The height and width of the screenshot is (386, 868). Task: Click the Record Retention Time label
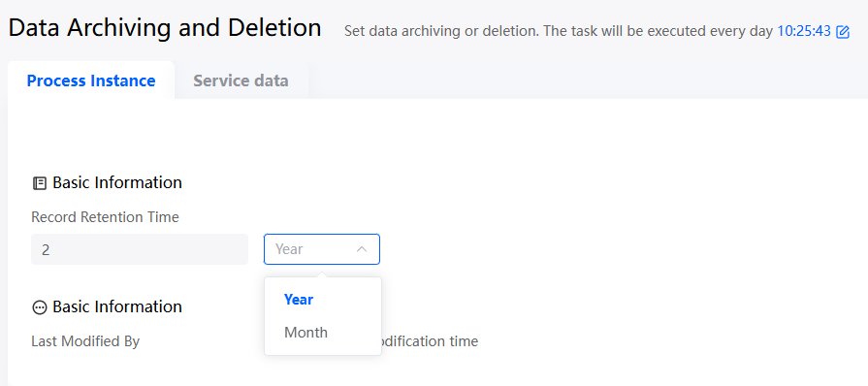coord(105,217)
